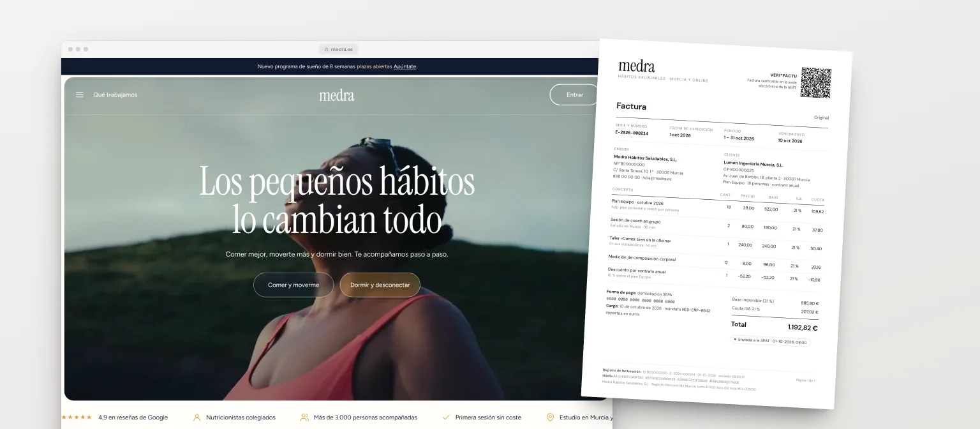Click the quota value '109,62' on the invoice

817,211
